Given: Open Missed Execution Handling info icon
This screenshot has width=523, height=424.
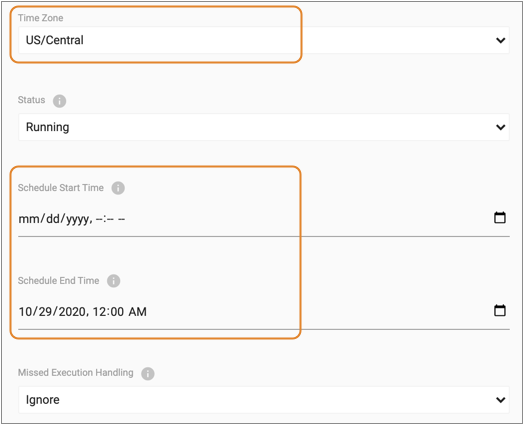Looking at the screenshot, I should [x=148, y=373].
